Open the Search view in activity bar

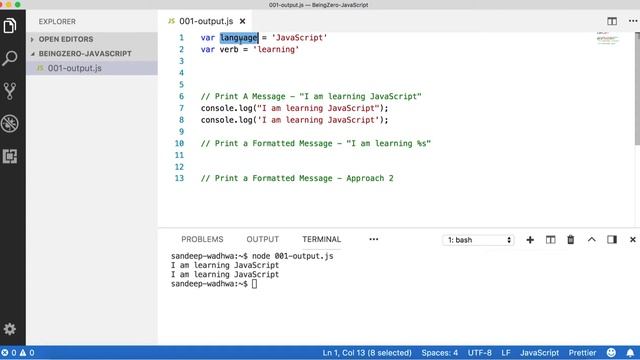10,58
